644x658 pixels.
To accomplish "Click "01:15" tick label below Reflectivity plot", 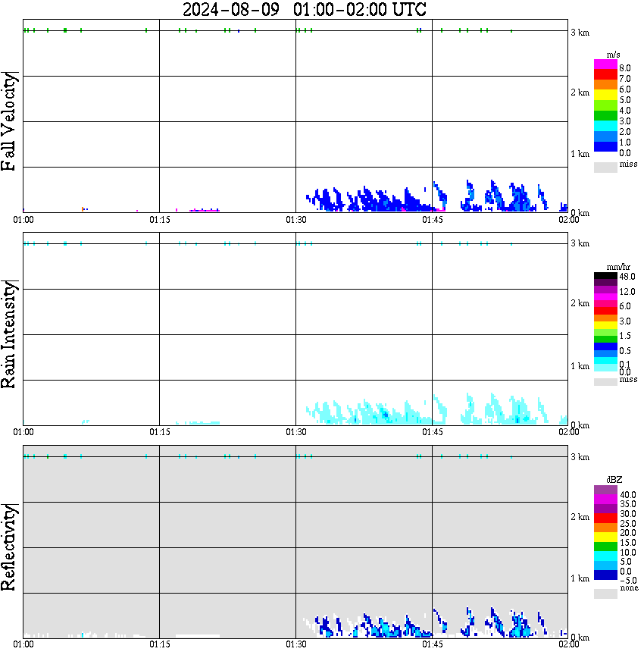I will pos(160,644).
